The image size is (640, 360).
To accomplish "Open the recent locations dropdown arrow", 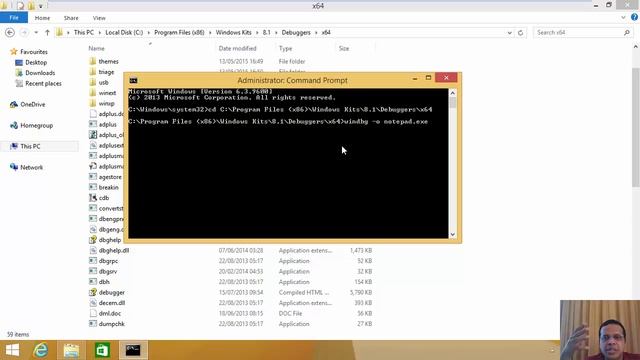I will 36,32.
